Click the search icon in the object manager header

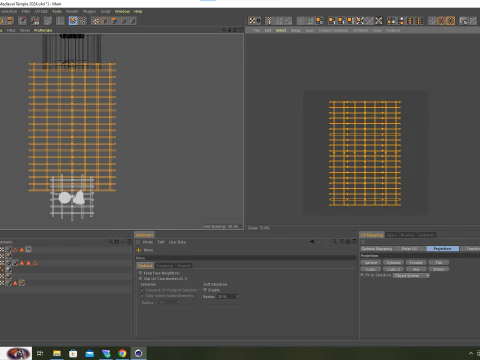[111, 241]
